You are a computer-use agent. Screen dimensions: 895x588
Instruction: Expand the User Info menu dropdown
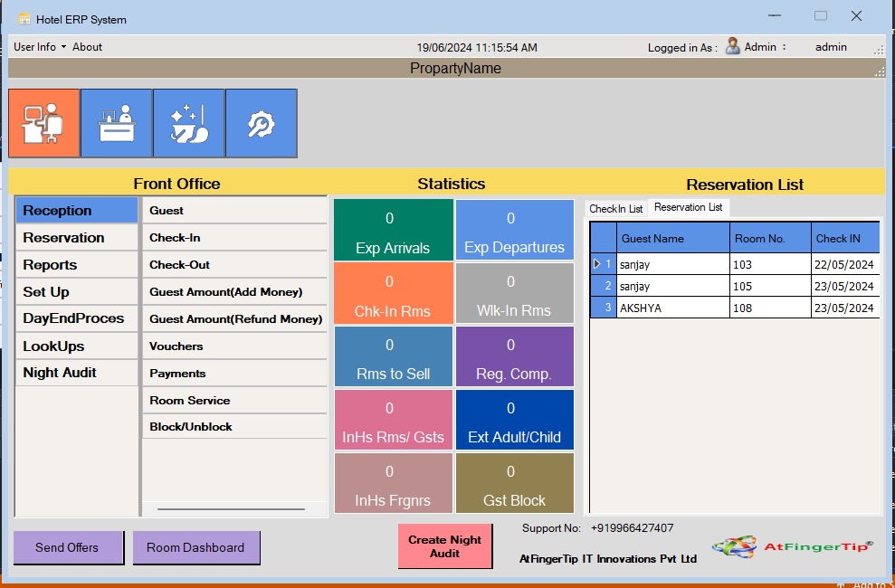point(40,47)
